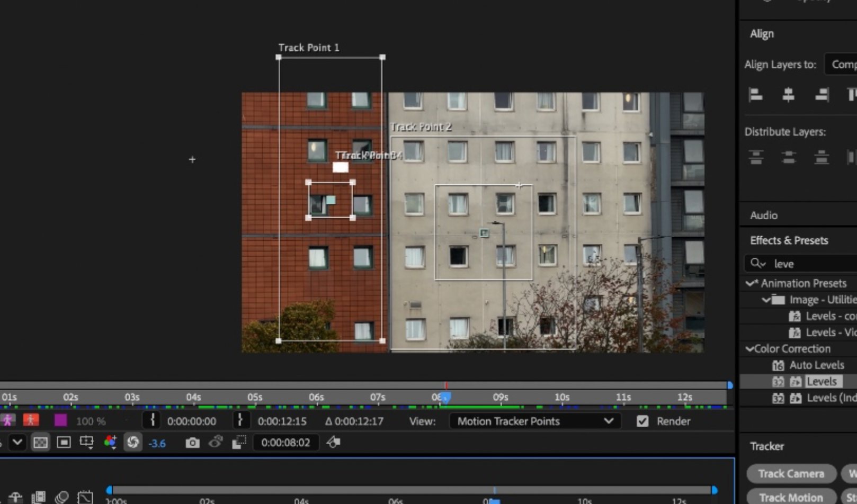Toggle the transparency grid button
Screen dimensions: 857x504
tap(40, 442)
